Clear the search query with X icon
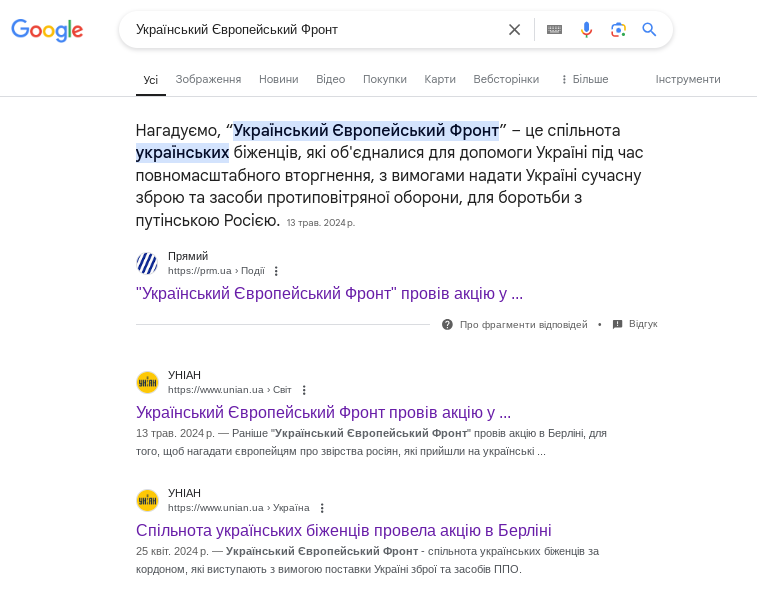The height and width of the screenshot is (591, 757). coord(514,30)
